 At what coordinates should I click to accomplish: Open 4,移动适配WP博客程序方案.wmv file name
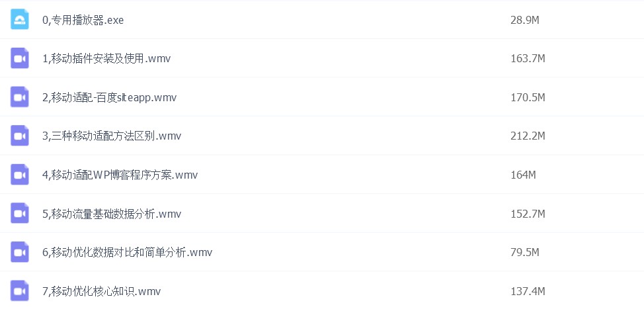tap(120, 175)
